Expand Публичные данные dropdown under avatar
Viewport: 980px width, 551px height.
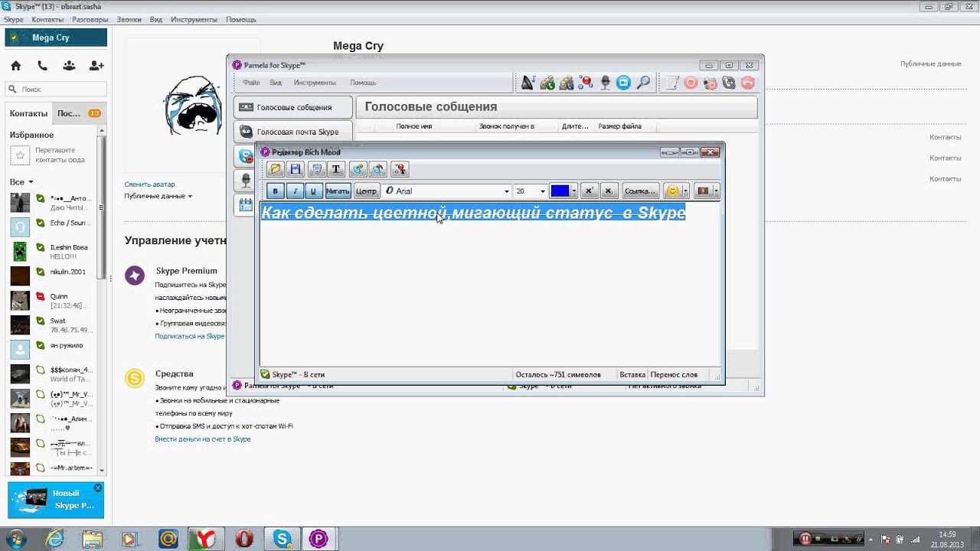pos(158,196)
